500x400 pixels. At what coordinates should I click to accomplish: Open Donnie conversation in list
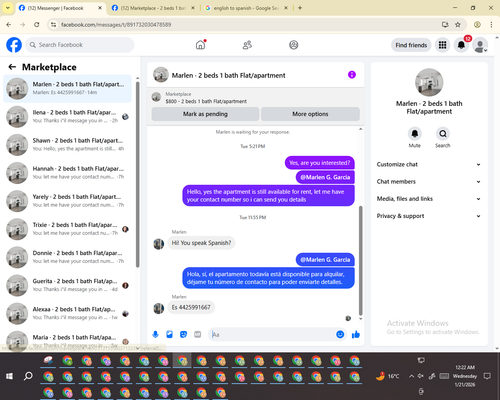[67, 257]
